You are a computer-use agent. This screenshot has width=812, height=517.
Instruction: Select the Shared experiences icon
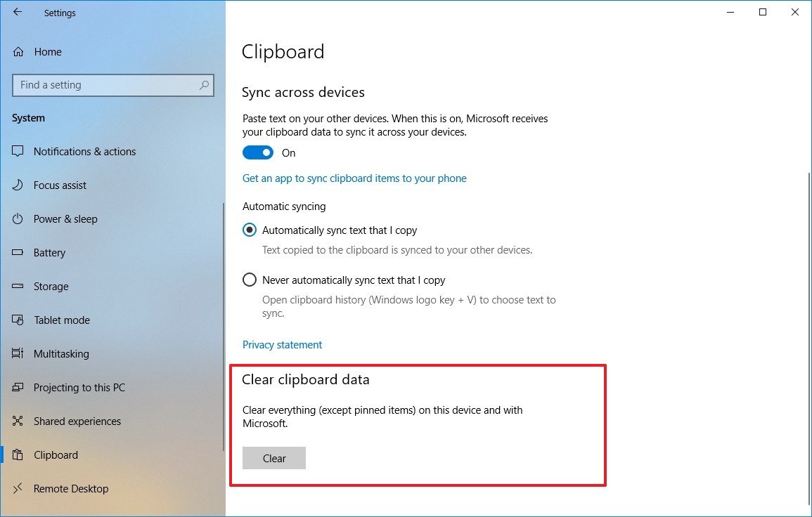pyautogui.click(x=18, y=421)
